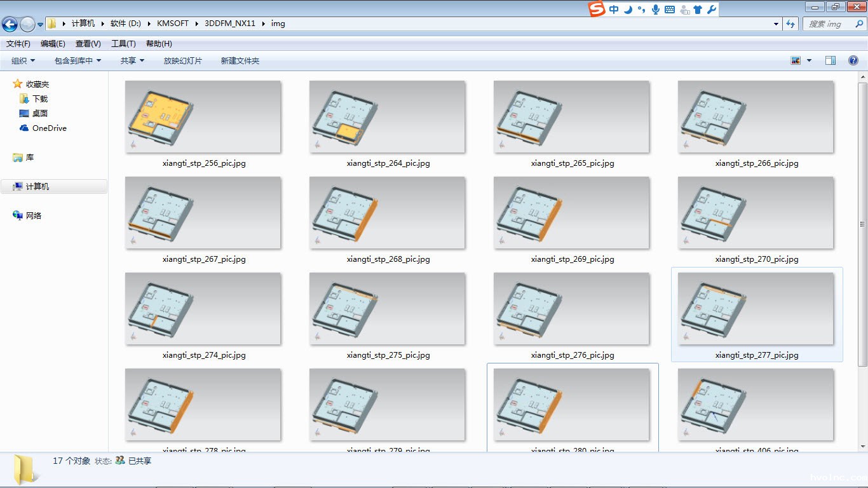Toggle the preview pane button

coord(830,60)
